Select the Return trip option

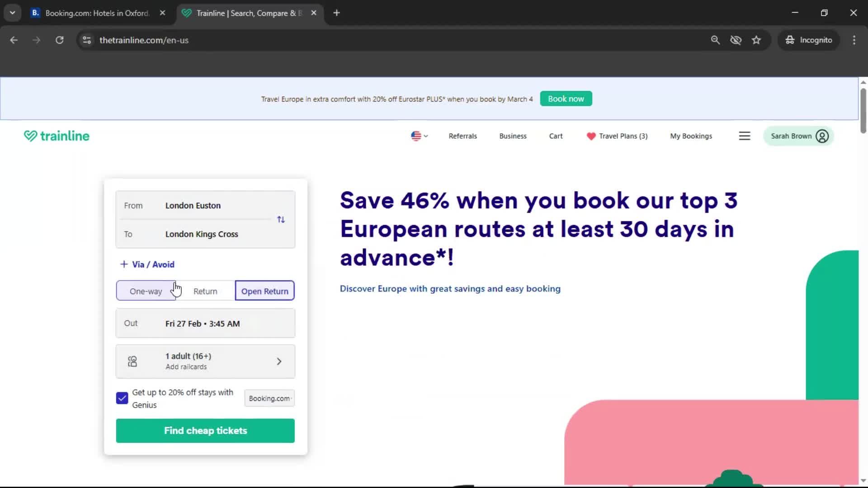click(x=205, y=291)
